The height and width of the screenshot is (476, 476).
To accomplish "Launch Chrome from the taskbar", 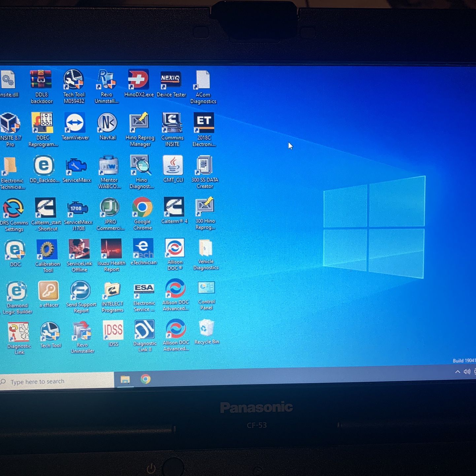I will [146, 379].
